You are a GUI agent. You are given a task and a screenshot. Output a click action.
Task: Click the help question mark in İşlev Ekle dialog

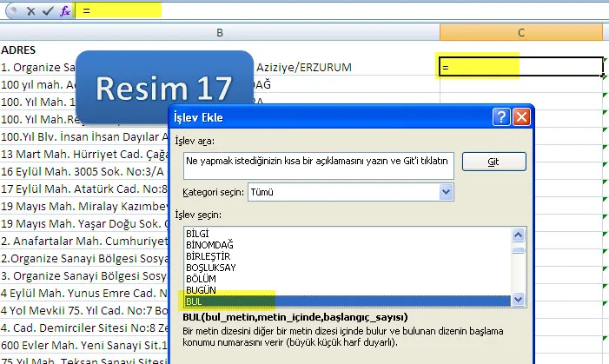coord(500,116)
